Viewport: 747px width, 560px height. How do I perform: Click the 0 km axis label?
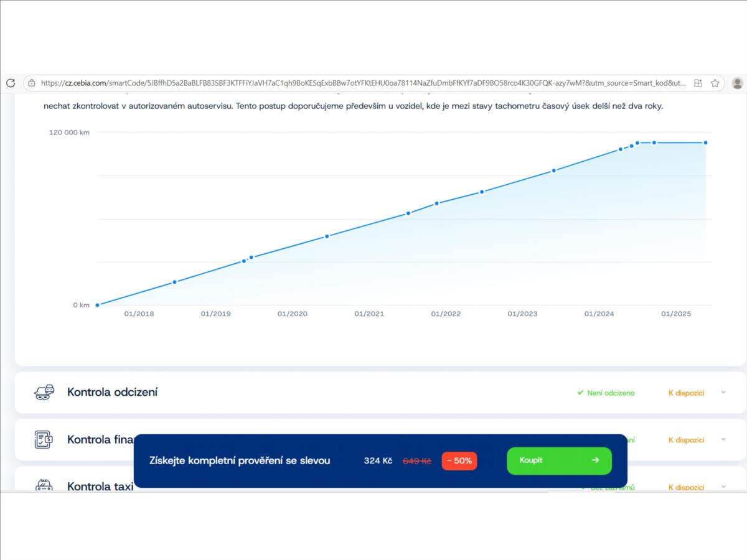pos(82,305)
